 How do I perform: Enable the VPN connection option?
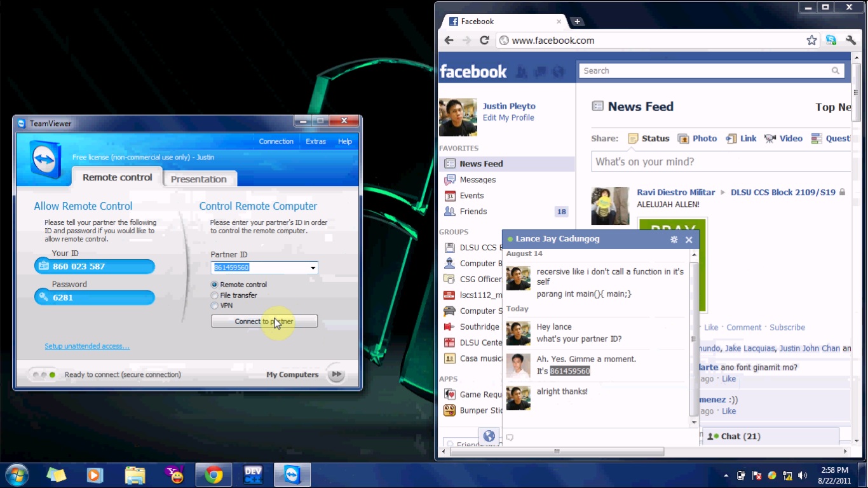214,305
